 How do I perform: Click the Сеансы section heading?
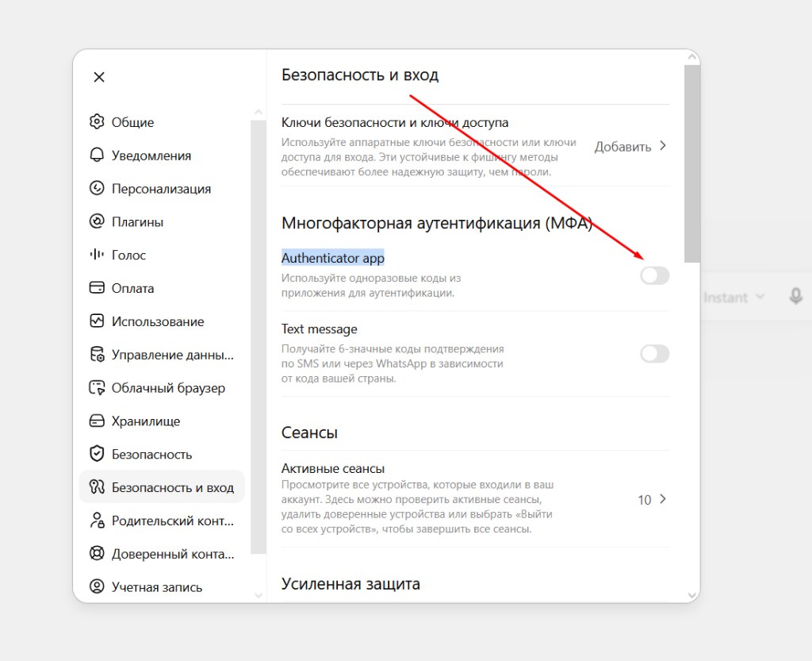coord(309,432)
